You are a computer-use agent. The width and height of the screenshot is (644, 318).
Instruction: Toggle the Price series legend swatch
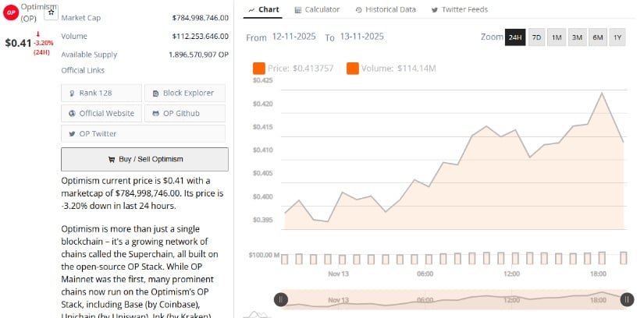[x=259, y=69]
